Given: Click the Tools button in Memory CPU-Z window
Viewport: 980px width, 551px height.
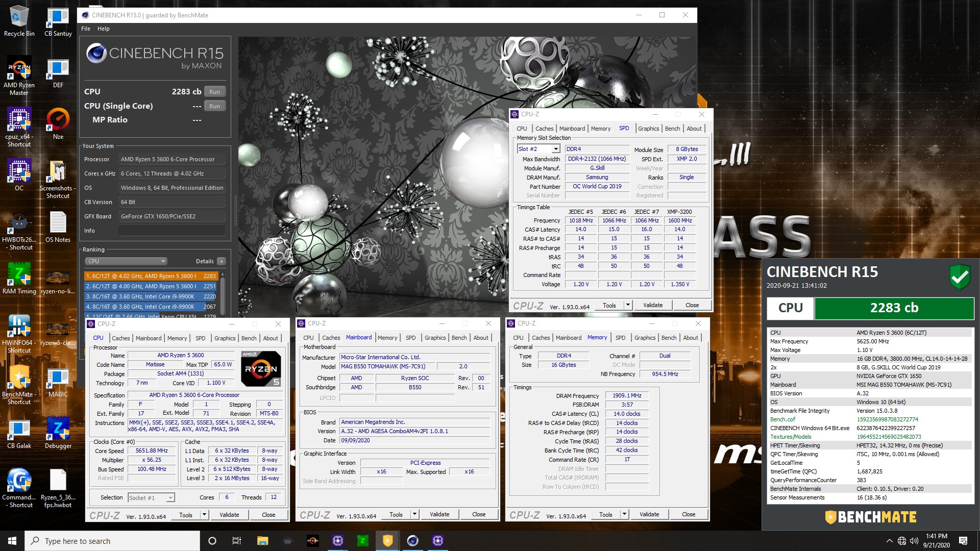Looking at the screenshot, I should 606,514.
